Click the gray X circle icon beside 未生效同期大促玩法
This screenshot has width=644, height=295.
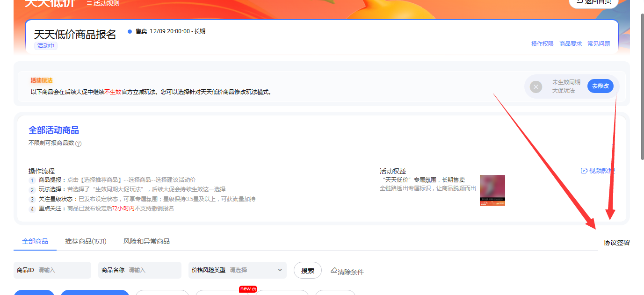(536, 86)
